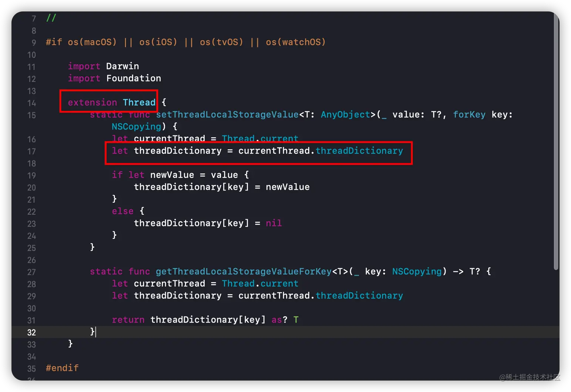This screenshot has height=392, width=571.
Task: Click line number 35 in the gutter
Action: [x=31, y=369]
